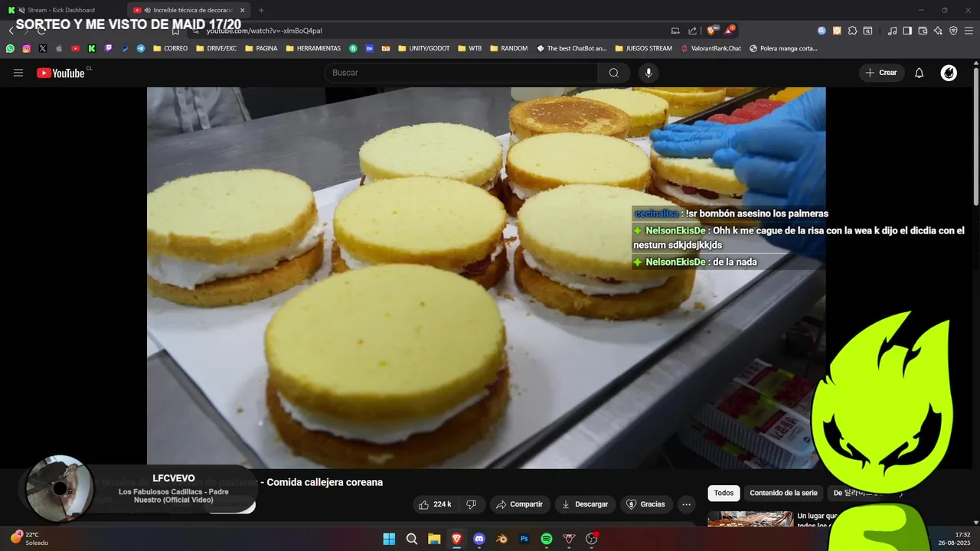The height and width of the screenshot is (551, 980).
Task: Open File Explorer from taskbar
Action: point(434,539)
